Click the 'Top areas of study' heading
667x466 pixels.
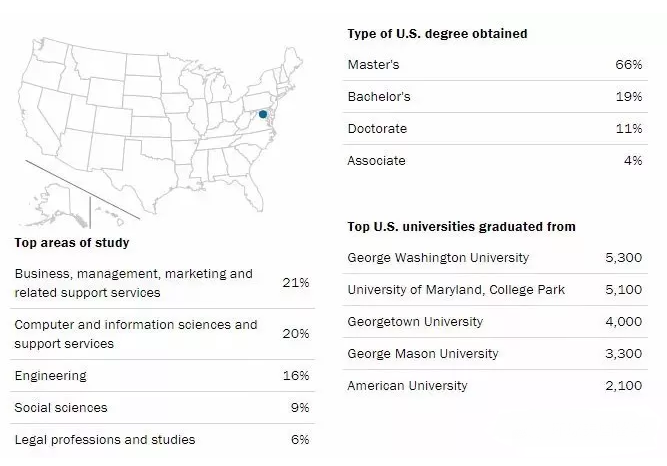(72, 243)
